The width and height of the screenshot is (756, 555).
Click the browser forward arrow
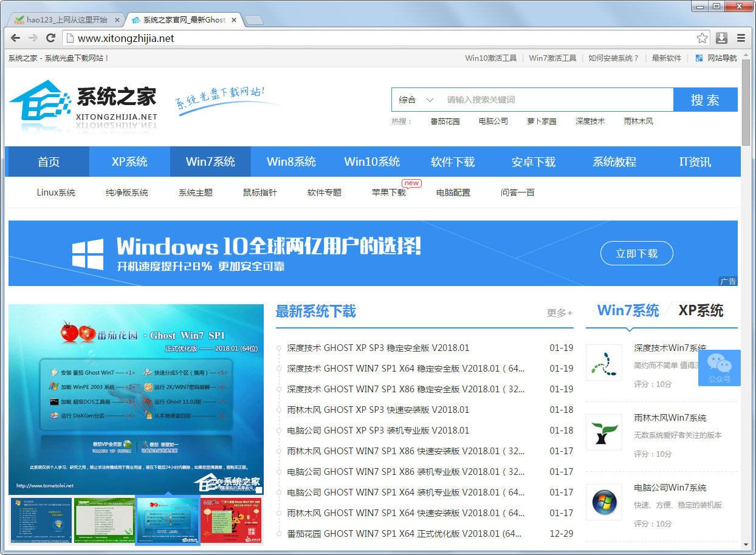pyautogui.click(x=33, y=38)
